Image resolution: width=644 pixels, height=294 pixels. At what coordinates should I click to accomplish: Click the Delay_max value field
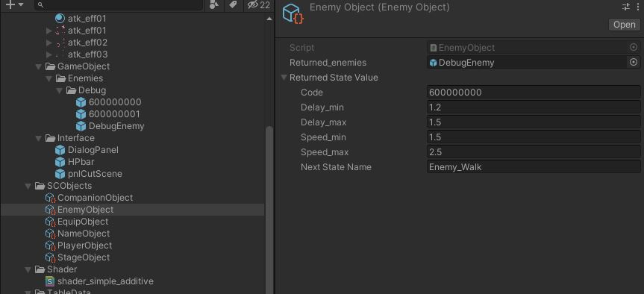click(x=534, y=122)
